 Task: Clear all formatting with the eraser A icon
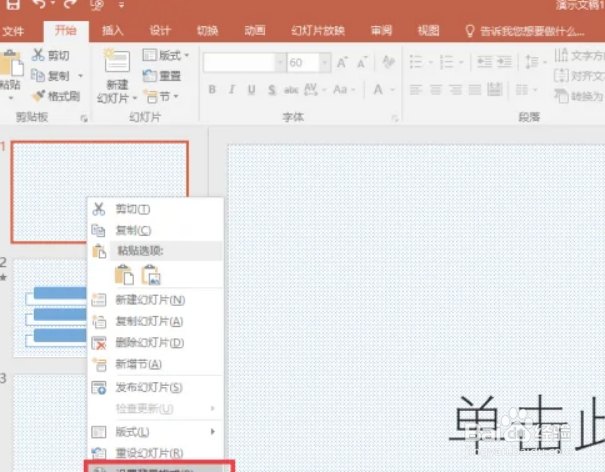[388, 62]
